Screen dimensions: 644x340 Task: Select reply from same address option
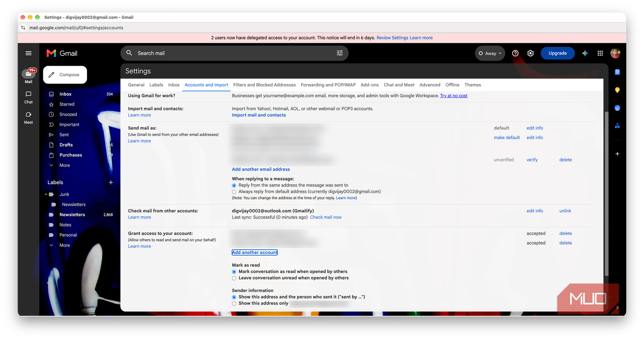(234, 186)
